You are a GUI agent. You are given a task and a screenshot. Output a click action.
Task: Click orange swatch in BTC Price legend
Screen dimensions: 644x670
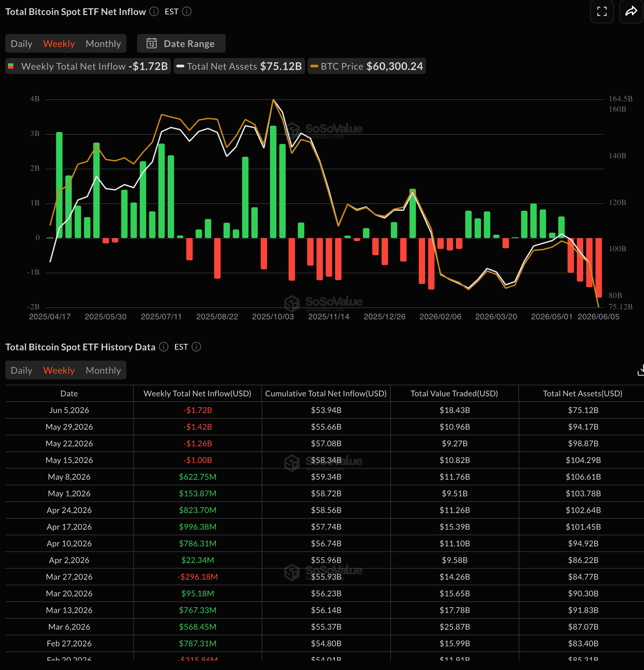[314, 66]
